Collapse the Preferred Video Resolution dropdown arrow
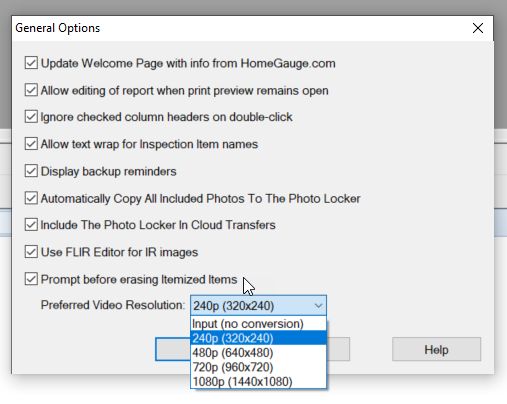507x404 pixels. click(318, 305)
